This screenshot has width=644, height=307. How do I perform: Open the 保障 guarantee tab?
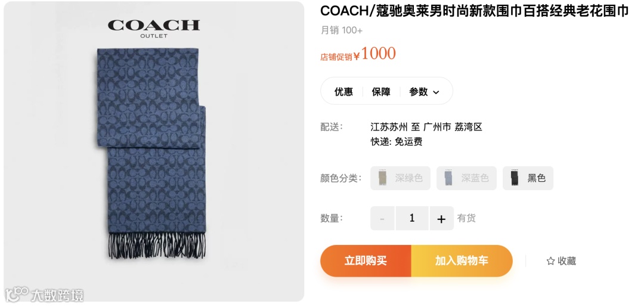[x=380, y=92]
